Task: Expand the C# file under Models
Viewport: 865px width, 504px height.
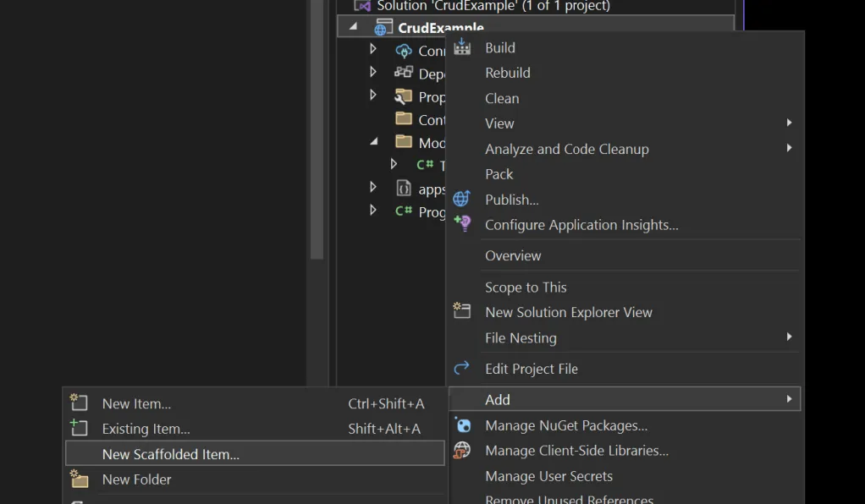Action: coord(394,164)
